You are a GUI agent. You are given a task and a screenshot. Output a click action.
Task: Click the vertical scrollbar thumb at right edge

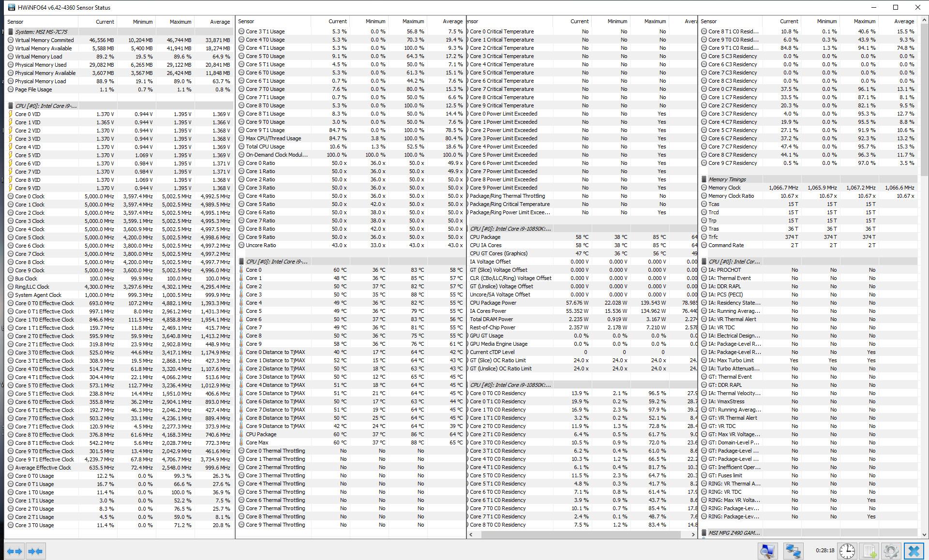click(924, 100)
